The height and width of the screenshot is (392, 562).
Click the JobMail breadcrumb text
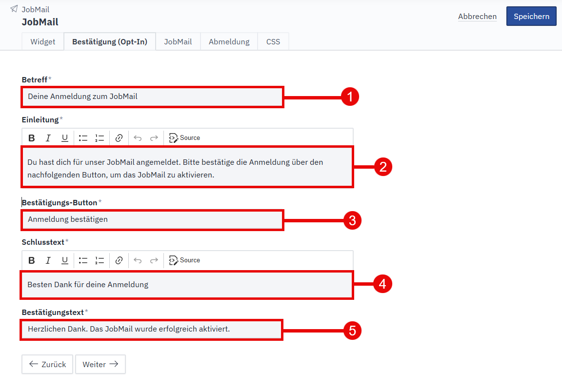click(x=36, y=9)
